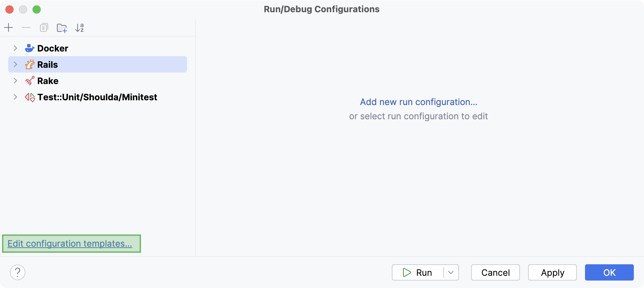Image resolution: width=644 pixels, height=288 pixels.
Task: Open the Run button dropdown arrow
Action: [x=451, y=272]
